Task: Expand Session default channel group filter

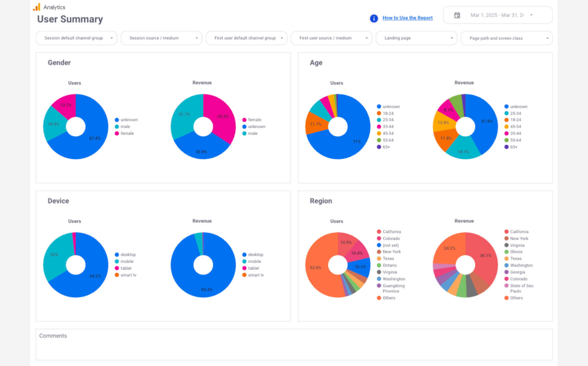Action: 76,38
